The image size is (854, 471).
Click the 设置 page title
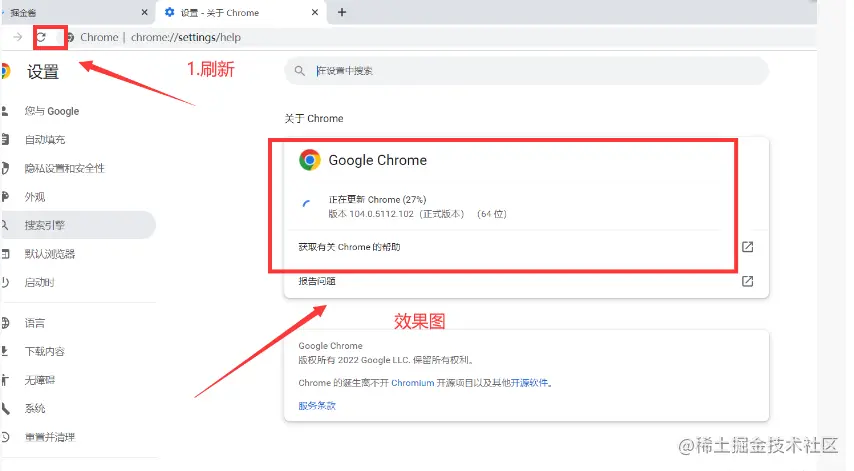click(43, 72)
